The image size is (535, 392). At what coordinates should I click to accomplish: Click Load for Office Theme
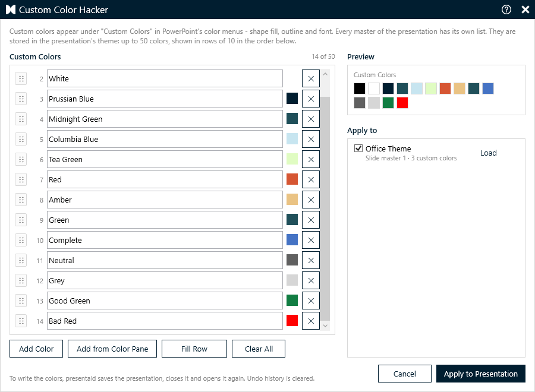(488, 153)
